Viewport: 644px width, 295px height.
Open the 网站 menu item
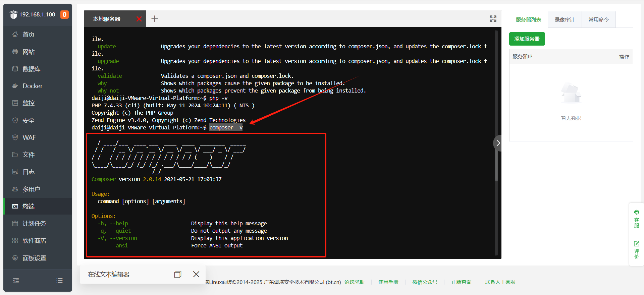click(x=38, y=52)
